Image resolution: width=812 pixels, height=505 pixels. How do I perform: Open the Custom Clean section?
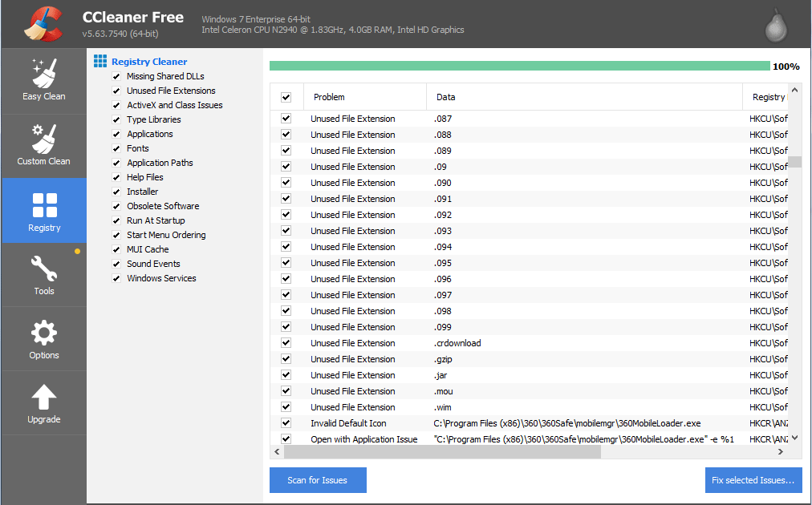44,145
